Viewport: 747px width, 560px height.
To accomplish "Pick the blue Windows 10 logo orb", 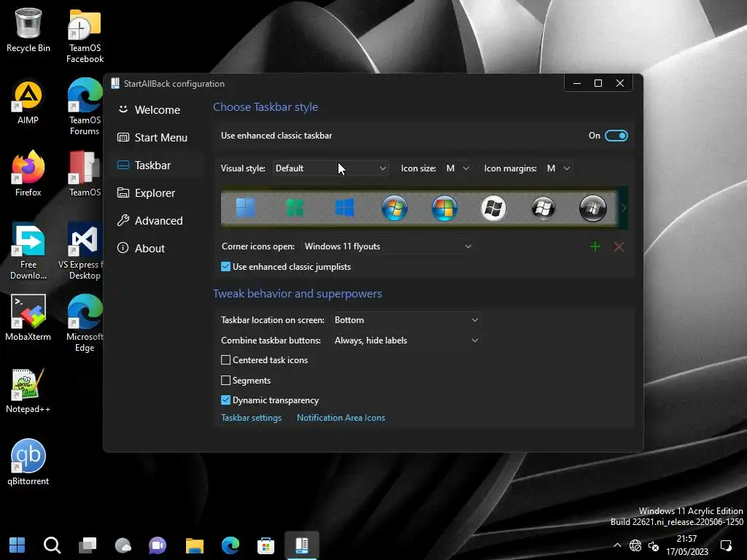I will [x=344, y=208].
